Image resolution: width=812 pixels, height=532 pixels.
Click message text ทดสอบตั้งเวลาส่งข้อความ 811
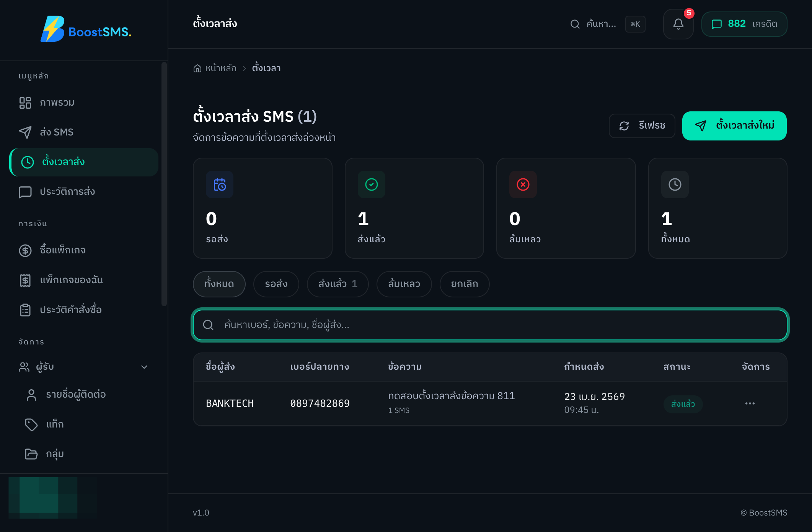(452, 396)
